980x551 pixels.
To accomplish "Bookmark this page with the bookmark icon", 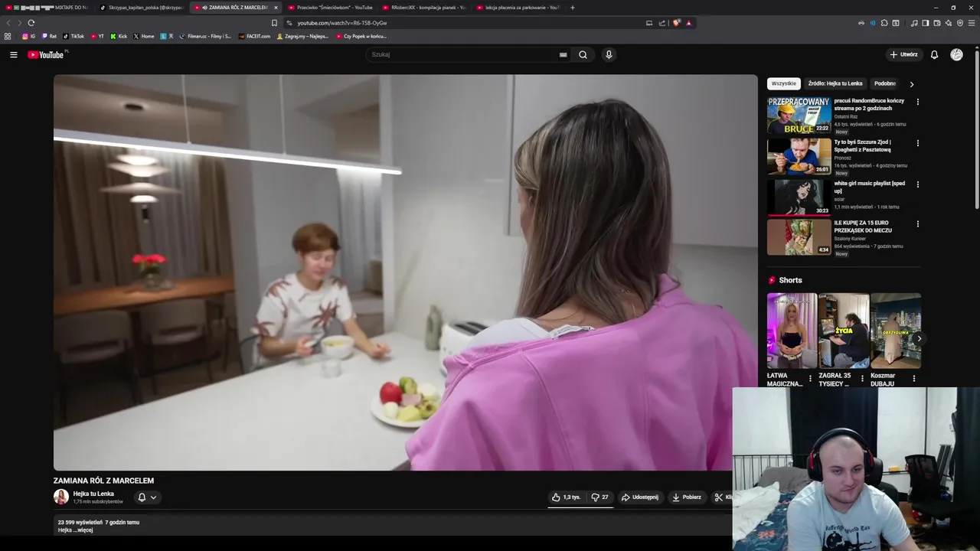I will [274, 23].
